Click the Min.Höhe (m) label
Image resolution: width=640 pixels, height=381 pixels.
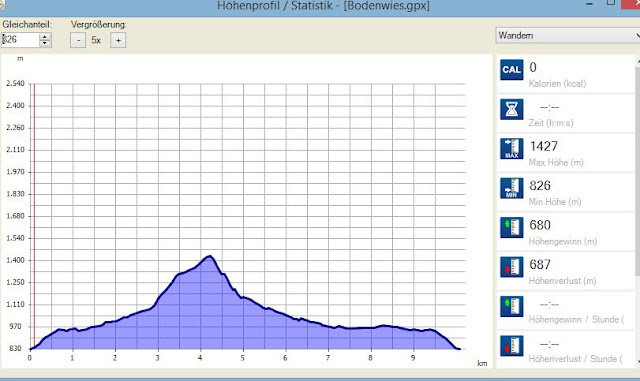coord(555,202)
